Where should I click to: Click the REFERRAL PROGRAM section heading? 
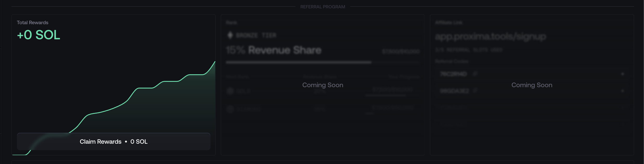click(x=323, y=7)
